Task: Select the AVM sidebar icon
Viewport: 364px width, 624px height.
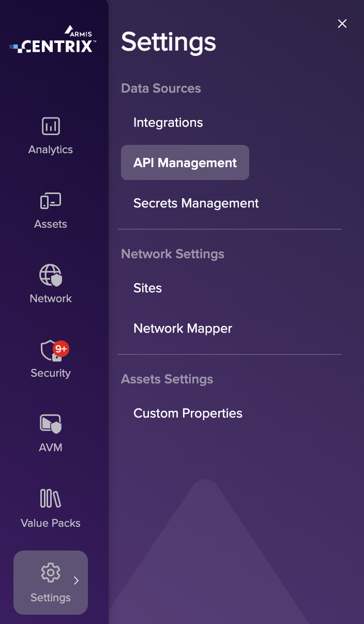Action: coord(51,424)
